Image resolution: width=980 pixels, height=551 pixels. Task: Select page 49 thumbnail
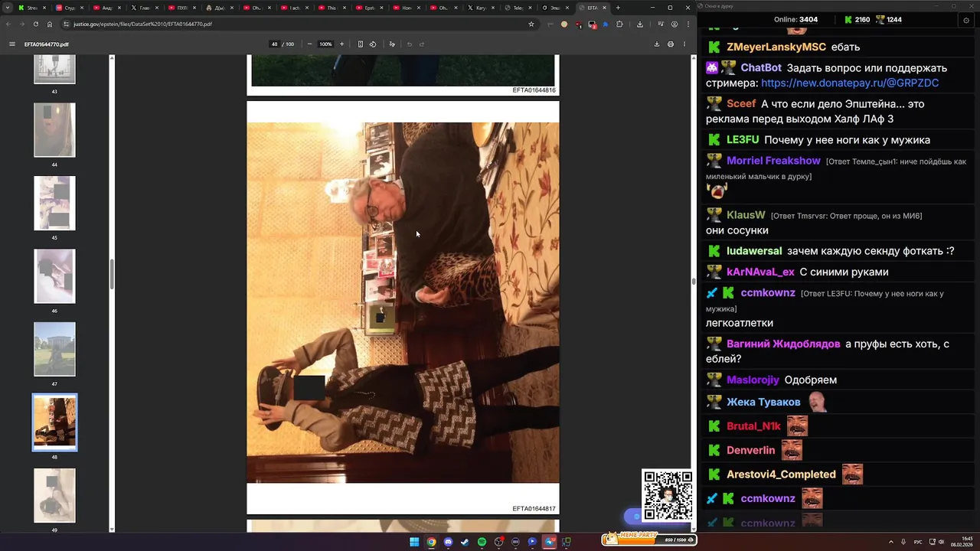[x=54, y=495]
